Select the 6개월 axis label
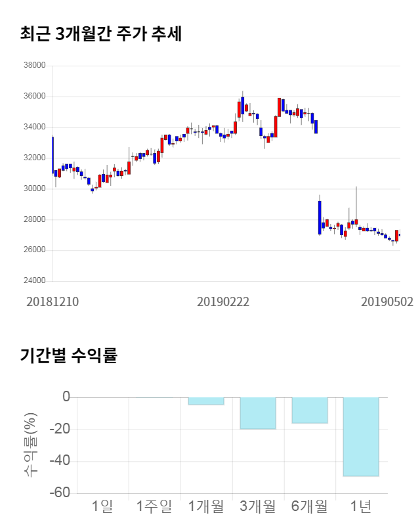420x532 pixels. (x=309, y=506)
